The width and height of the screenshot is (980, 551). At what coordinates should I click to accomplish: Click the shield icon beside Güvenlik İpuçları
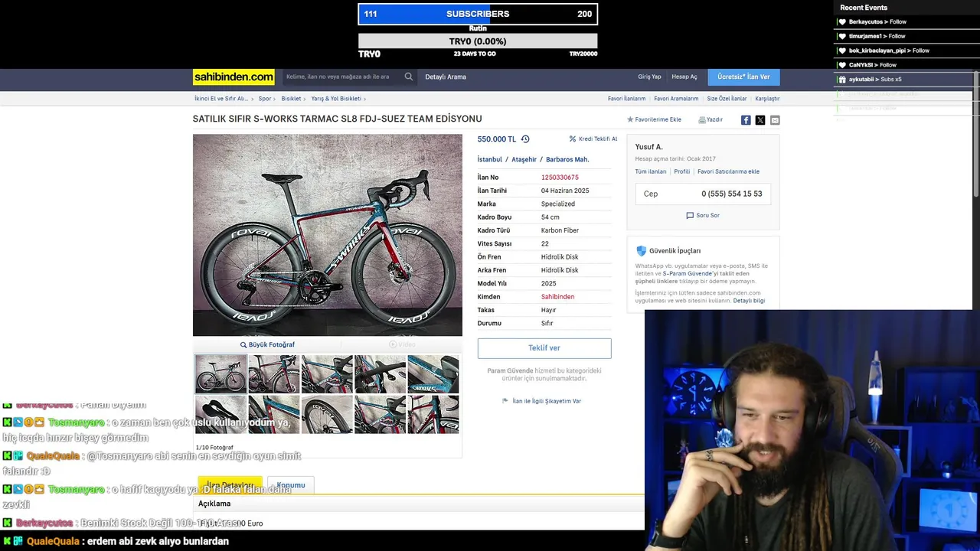[642, 251]
